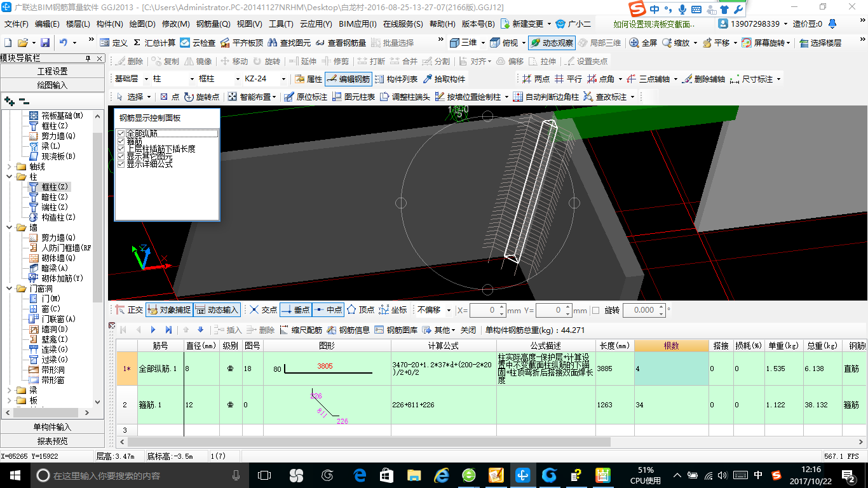Click the Save icon in top toolbar

(x=45, y=43)
